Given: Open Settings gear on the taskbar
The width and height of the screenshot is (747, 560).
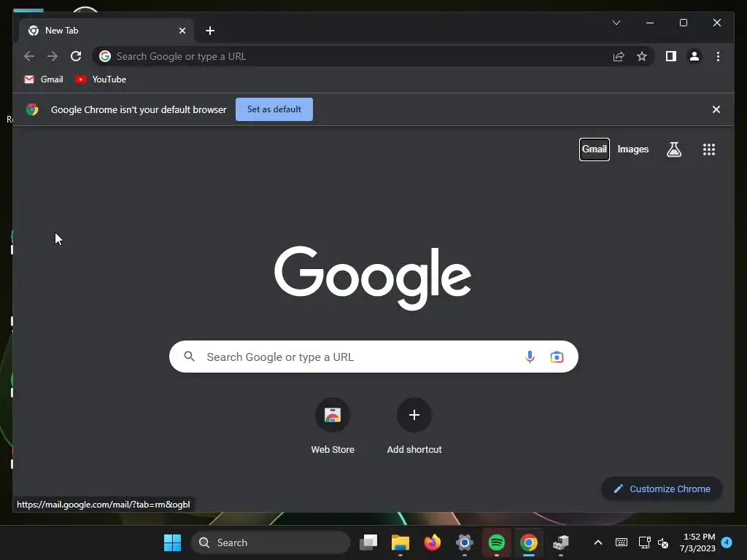Looking at the screenshot, I should click(x=465, y=542).
